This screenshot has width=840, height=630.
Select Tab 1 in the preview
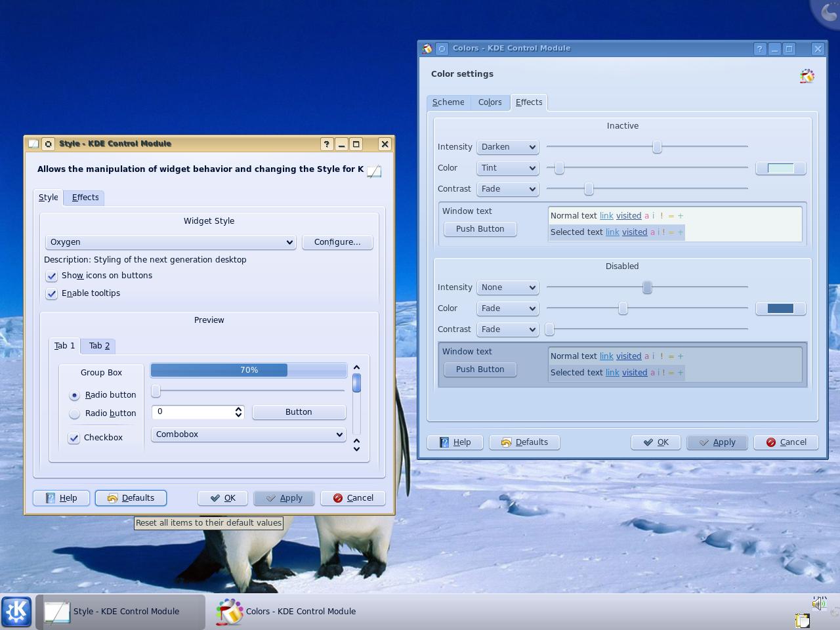tap(64, 346)
